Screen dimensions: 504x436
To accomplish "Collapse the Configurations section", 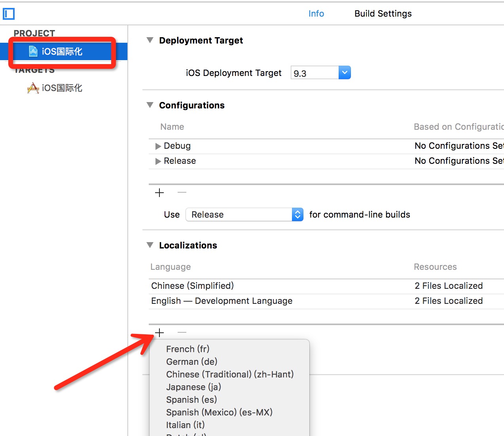I will [150, 105].
